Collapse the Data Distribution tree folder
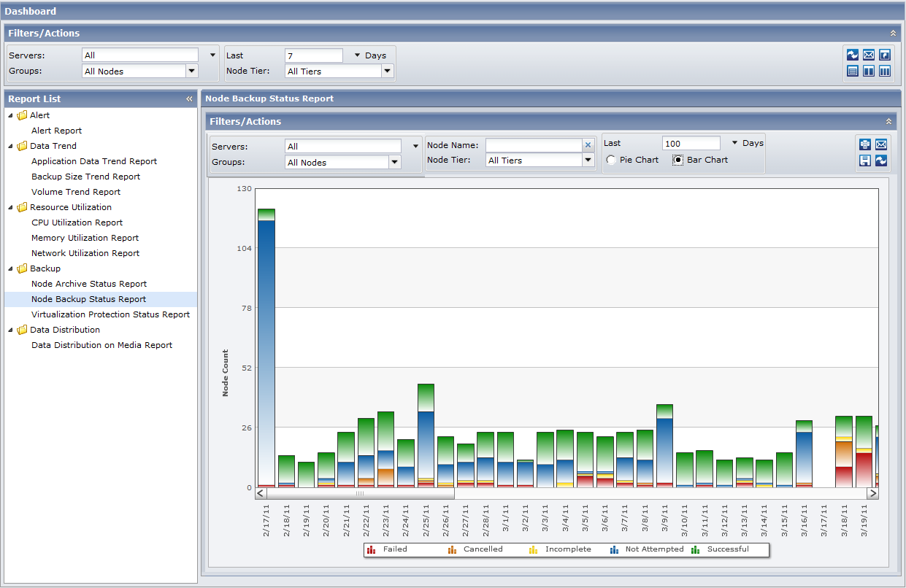The height and width of the screenshot is (588, 906). (x=11, y=330)
